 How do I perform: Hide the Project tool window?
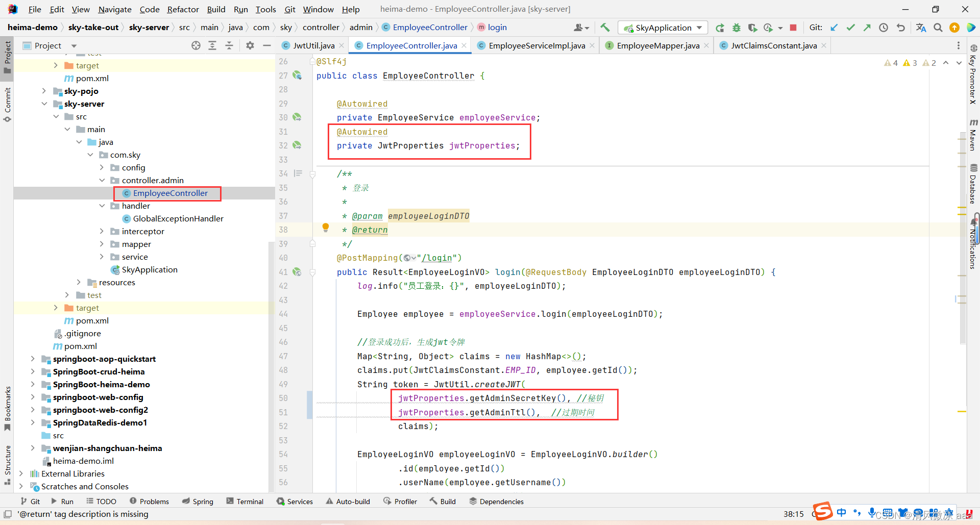point(266,45)
